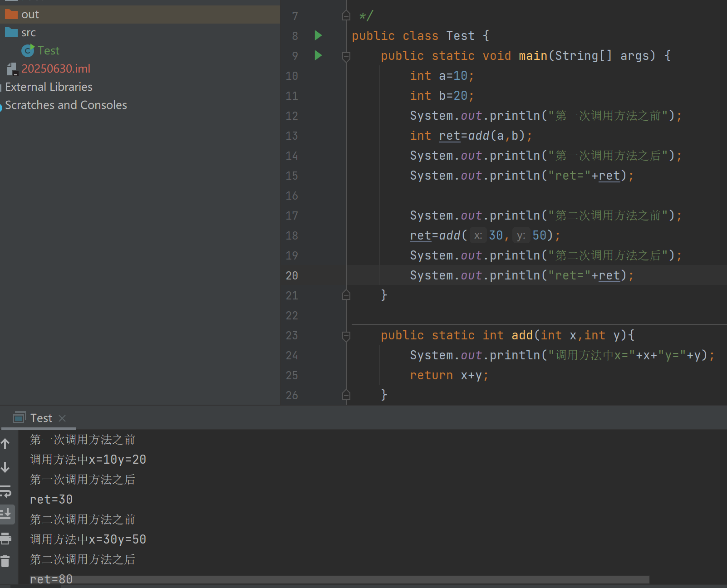
Task: Click the string '第二次调用方法之前' on line 17
Action: (x=608, y=216)
